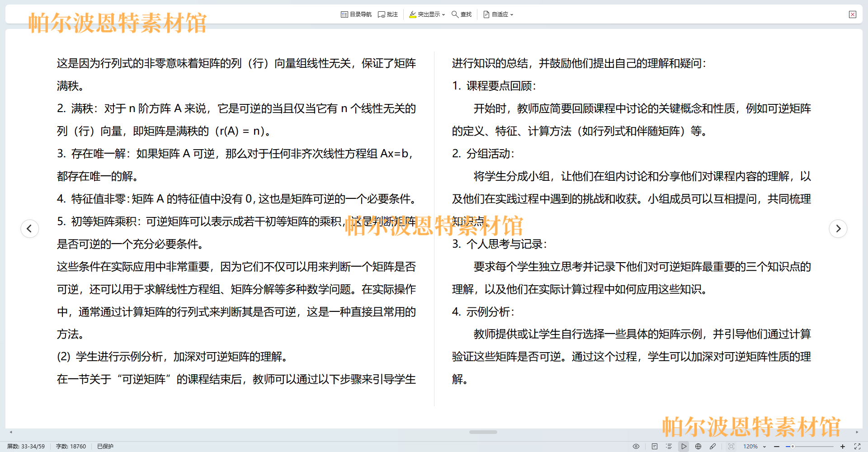Click the heading '1. 课程要点回顾:'

[494, 86]
